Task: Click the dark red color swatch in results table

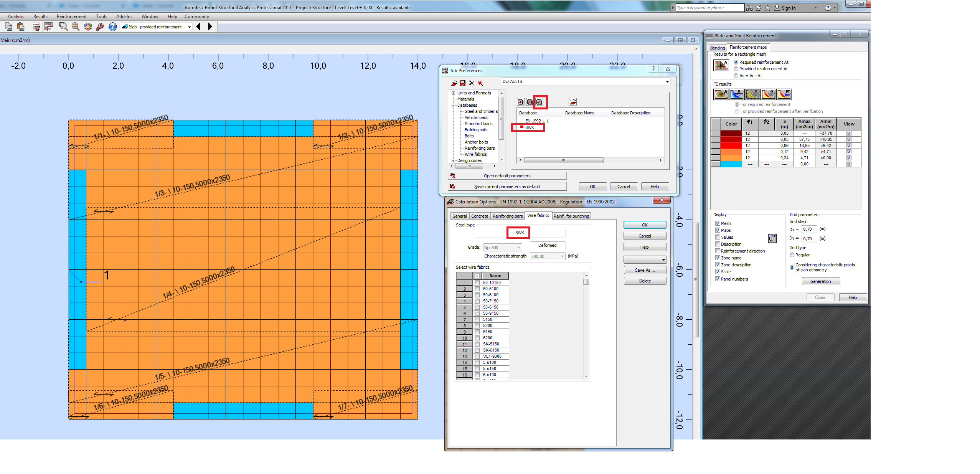Action: pos(731,133)
